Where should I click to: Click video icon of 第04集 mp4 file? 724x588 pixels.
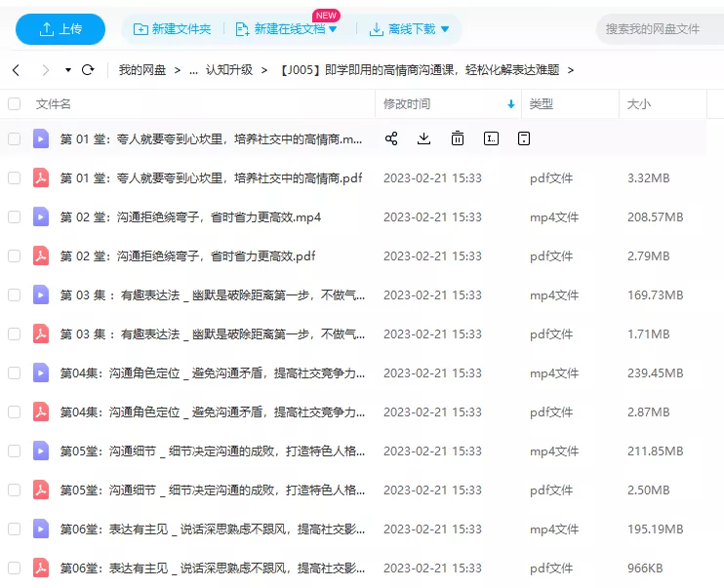[41, 372]
